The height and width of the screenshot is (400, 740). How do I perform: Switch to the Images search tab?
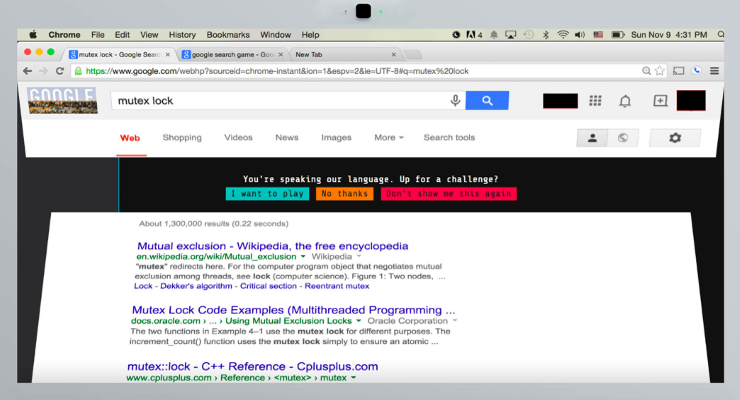point(336,138)
